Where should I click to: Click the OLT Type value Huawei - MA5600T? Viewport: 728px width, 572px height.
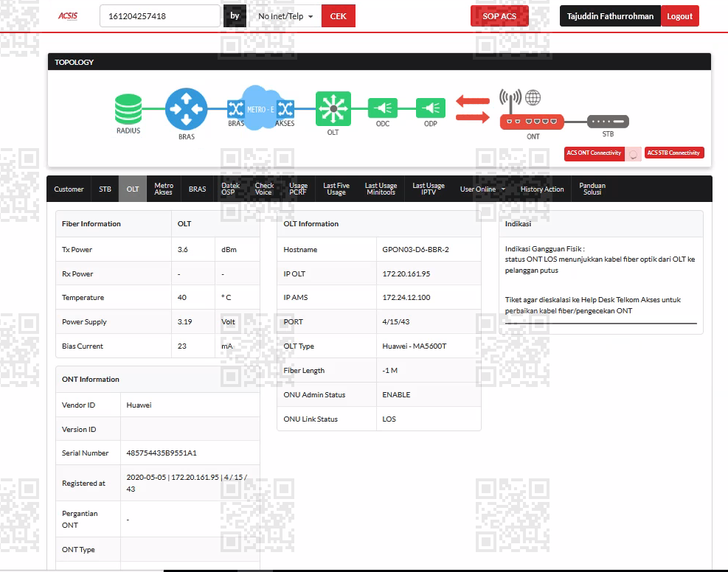pyautogui.click(x=414, y=346)
